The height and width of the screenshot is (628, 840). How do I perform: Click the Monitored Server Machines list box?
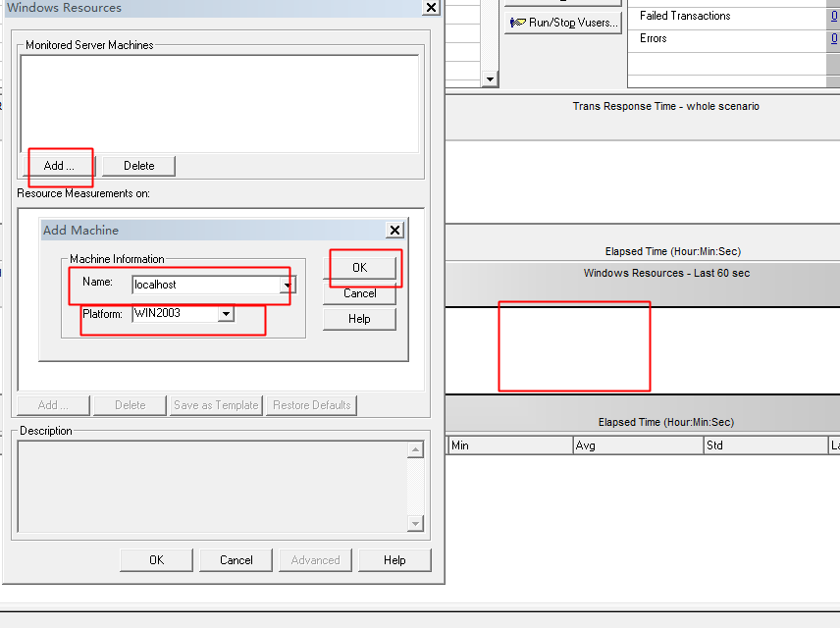pos(219,104)
